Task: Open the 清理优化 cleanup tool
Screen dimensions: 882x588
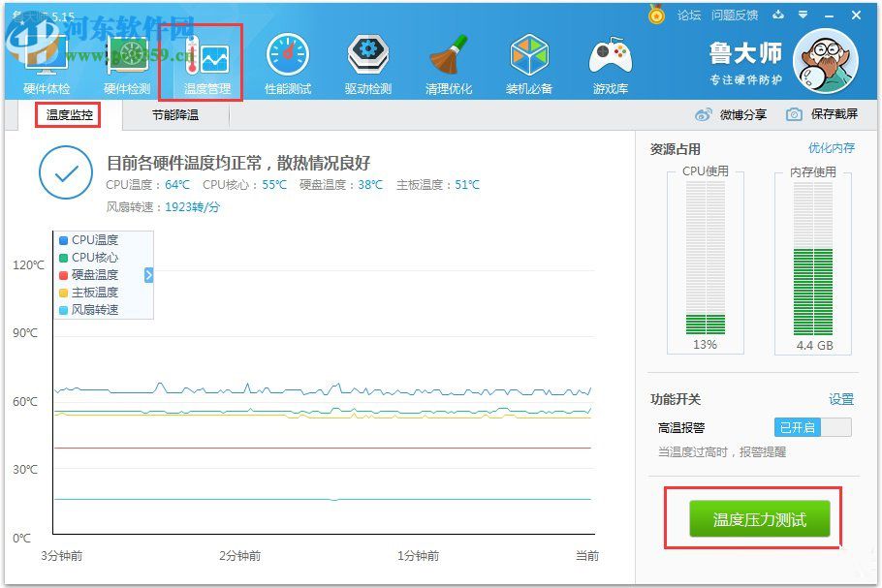Action: point(449,61)
